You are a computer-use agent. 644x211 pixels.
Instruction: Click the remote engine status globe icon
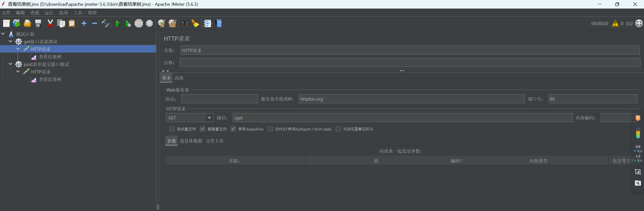[x=639, y=23]
